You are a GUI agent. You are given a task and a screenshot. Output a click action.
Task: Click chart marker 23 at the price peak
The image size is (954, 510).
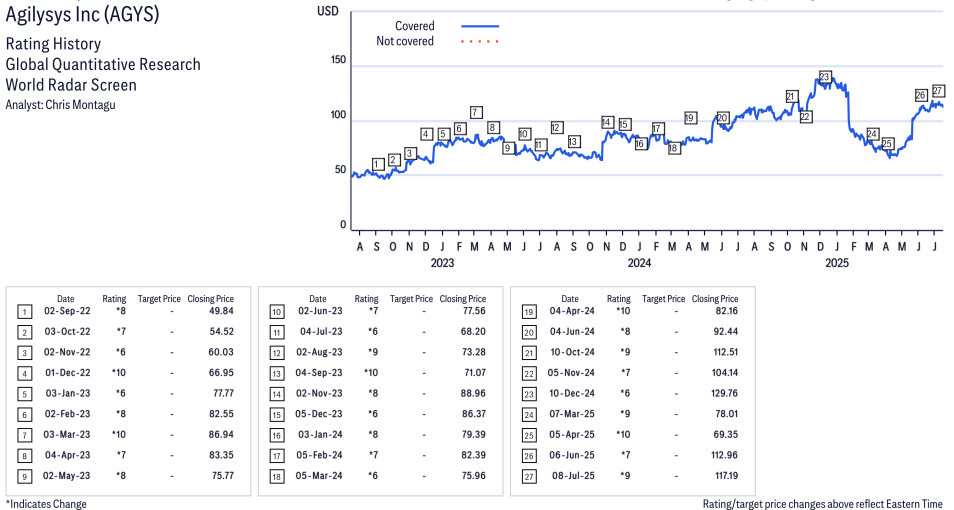click(x=824, y=77)
